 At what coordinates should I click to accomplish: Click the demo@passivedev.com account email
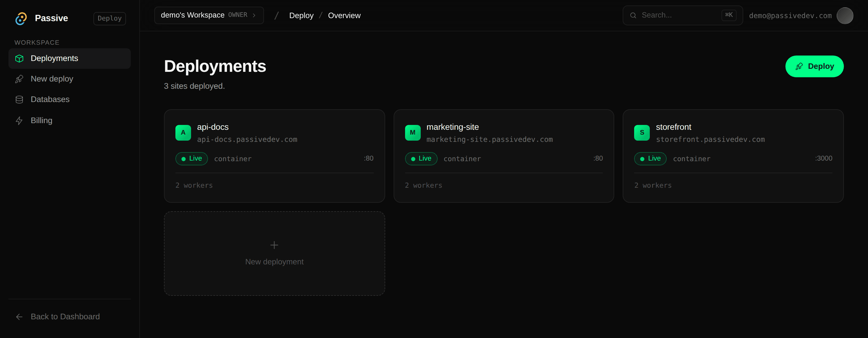coord(790,16)
